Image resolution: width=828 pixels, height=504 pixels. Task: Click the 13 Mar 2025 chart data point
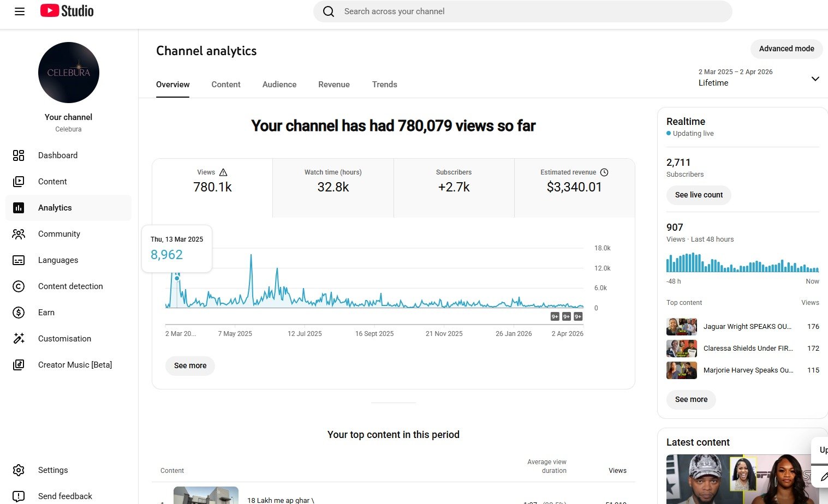pyautogui.click(x=177, y=278)
